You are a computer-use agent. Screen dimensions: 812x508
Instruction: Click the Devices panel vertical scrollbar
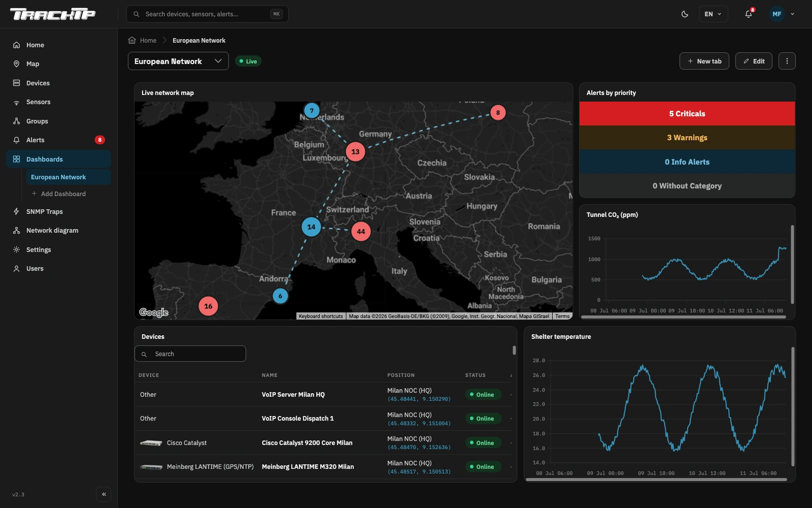click(514, 351)
